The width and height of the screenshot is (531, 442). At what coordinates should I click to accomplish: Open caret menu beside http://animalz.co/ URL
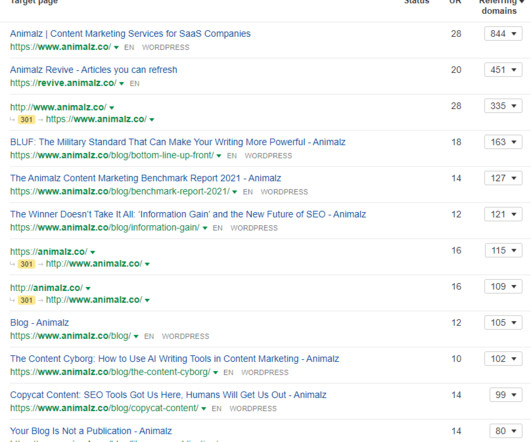tap(88, 289)
